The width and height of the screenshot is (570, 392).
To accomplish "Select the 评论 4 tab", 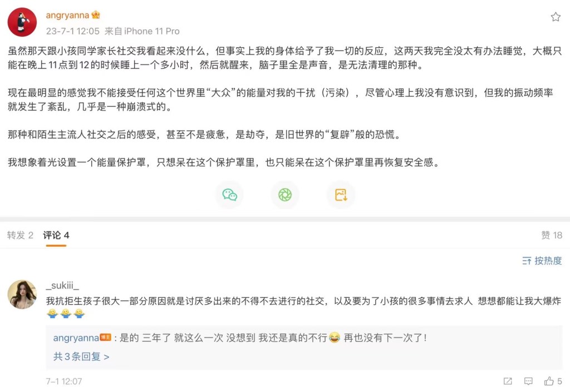I will point(56,235).
